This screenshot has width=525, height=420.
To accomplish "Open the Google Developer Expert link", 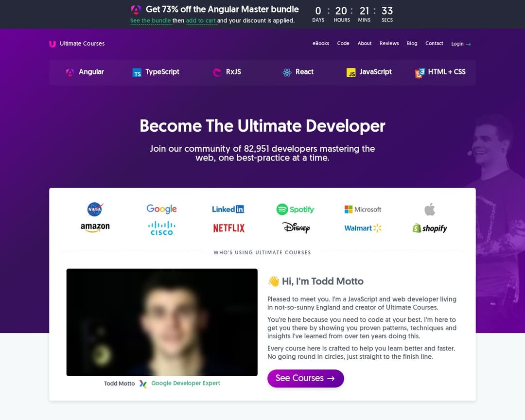I will point(186,383).
